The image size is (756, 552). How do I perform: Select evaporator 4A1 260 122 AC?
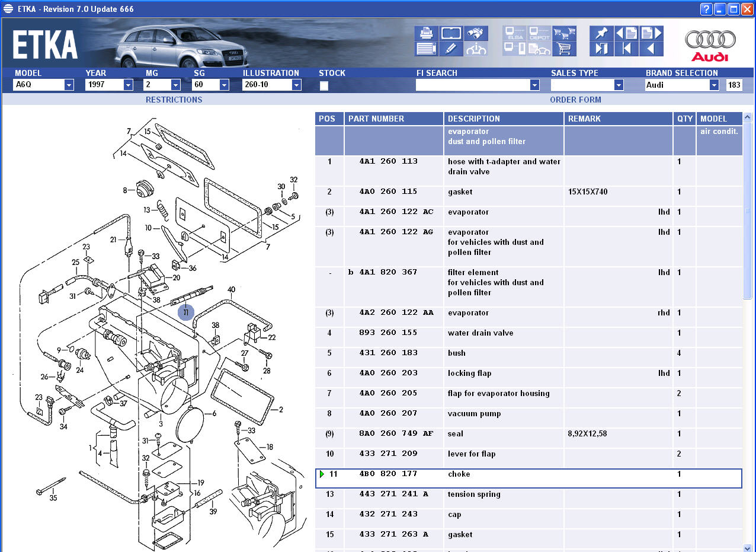coord(528,216)
